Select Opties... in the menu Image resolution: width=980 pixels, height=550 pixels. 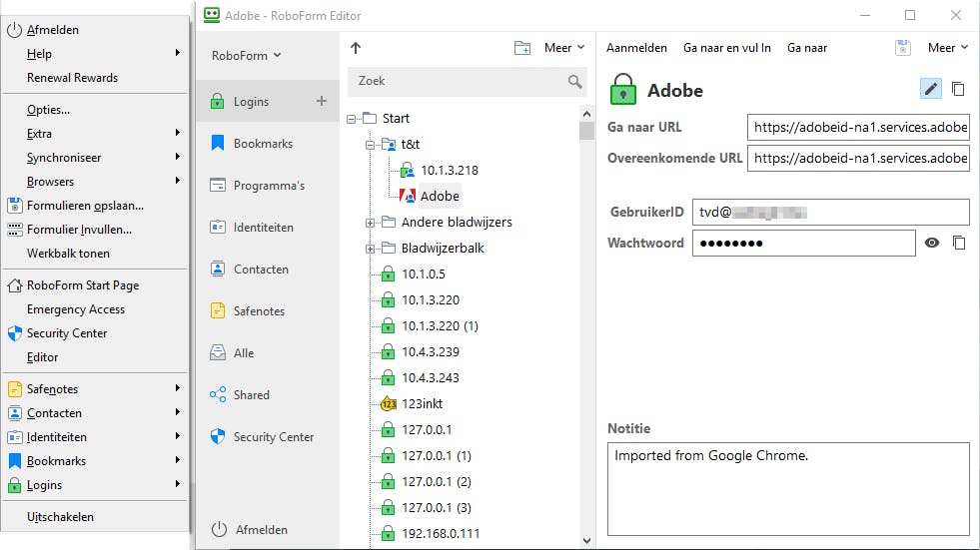point(48,110)
